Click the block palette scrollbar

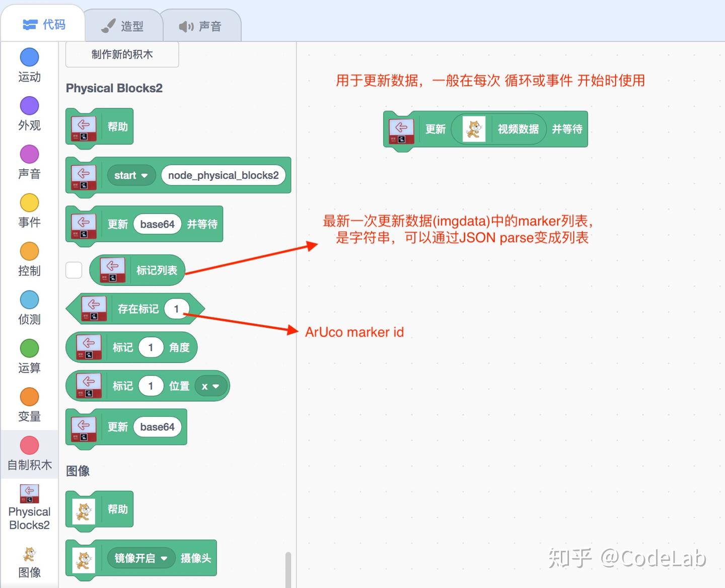288,569
